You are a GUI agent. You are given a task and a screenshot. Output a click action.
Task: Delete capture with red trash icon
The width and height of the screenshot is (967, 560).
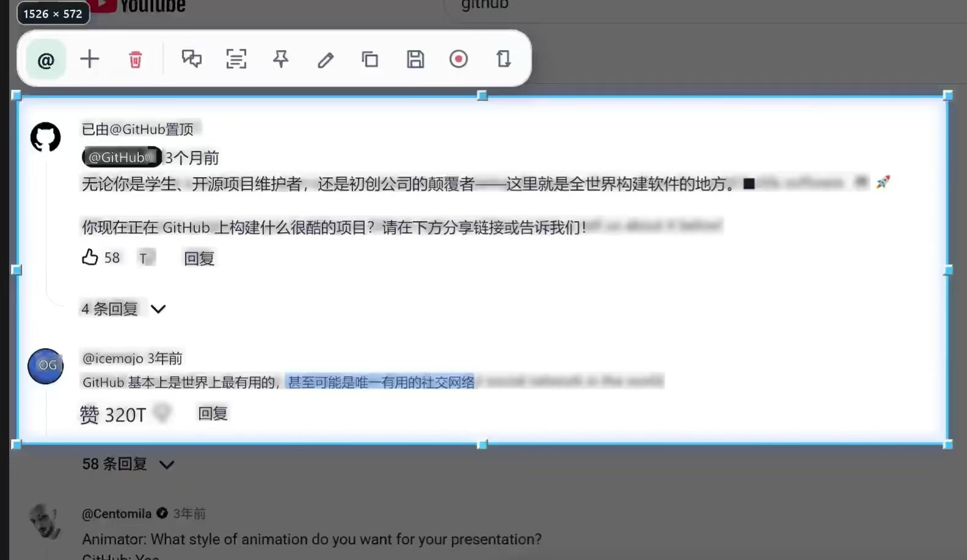point(135,60)
